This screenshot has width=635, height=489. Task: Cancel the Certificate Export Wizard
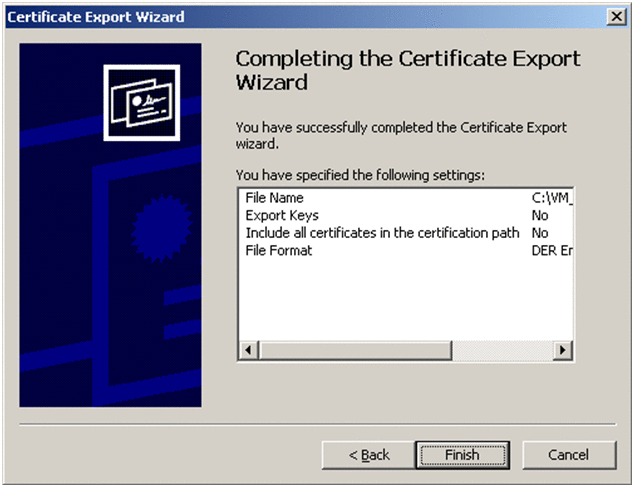click(569, 455)
